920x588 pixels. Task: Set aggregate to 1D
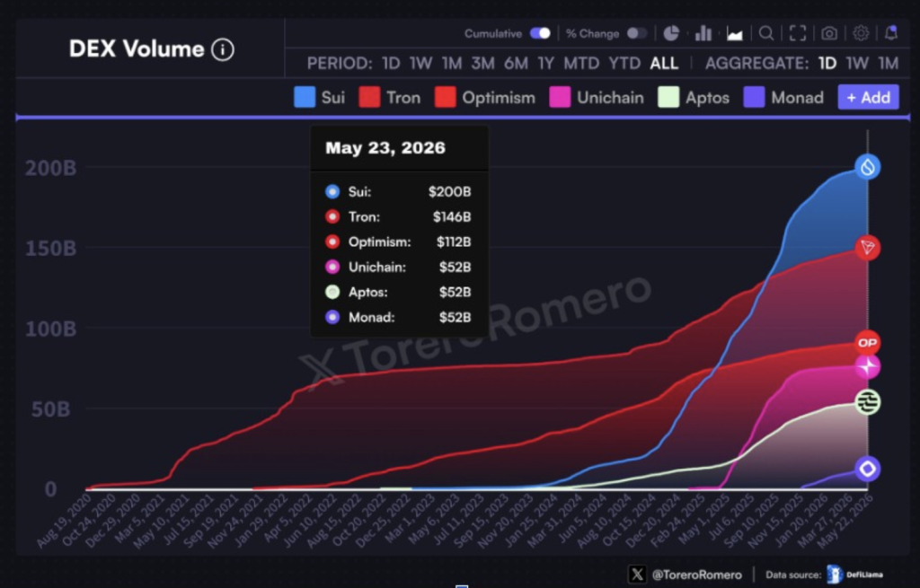point(827,64)
